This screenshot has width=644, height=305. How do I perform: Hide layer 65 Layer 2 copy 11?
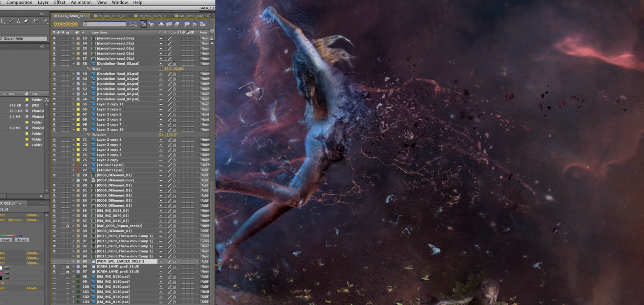[54, 104]
